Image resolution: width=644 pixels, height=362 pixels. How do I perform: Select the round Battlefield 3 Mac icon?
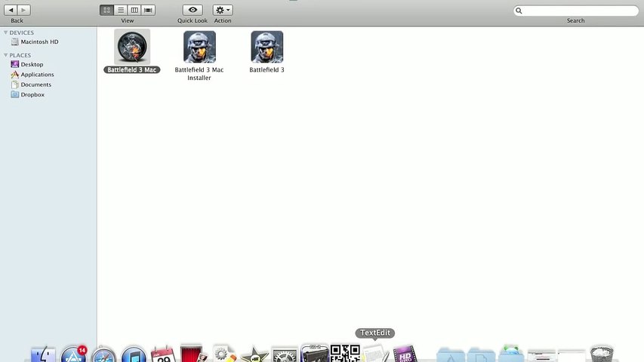pos(132,47)
